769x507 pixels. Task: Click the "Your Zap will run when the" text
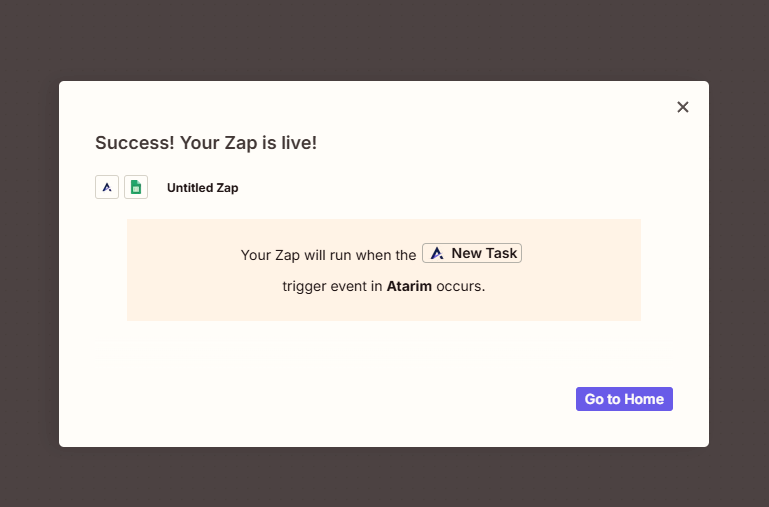(x=328, y=255)
